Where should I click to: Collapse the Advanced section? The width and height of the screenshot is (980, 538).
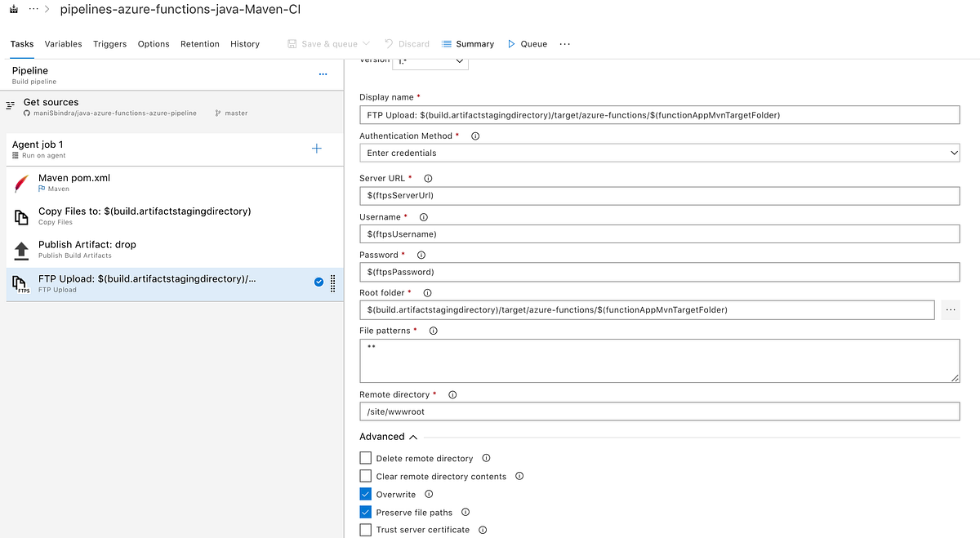(412, 436)
